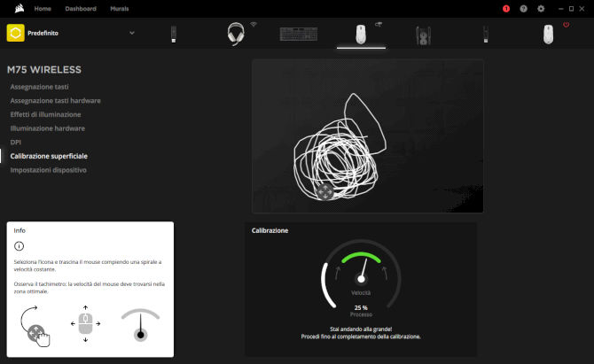Screen dimensions: 594x364
Task: Select the wireless headset device
Action: tap(236, 34)
